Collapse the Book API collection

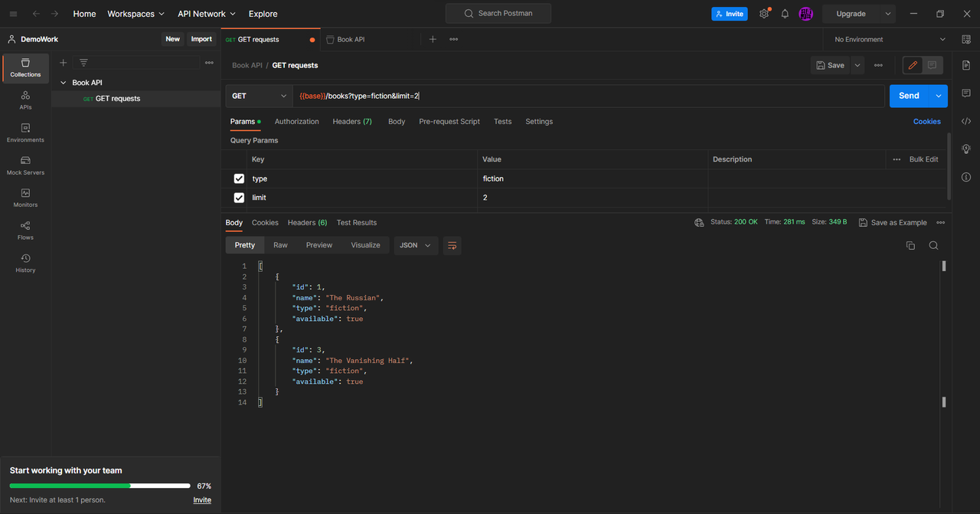point(63,83)
